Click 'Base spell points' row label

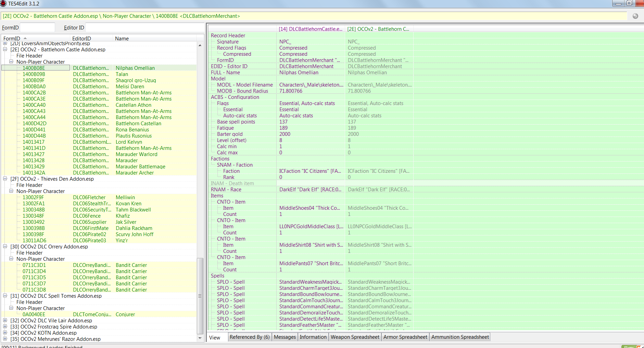click(x=236, y=122)
